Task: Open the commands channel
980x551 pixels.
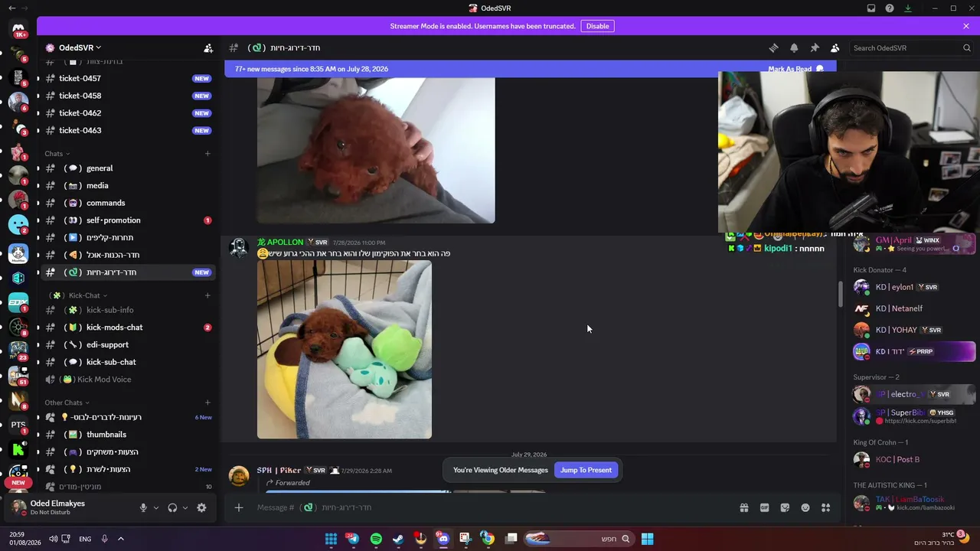Action: point(127,203)
